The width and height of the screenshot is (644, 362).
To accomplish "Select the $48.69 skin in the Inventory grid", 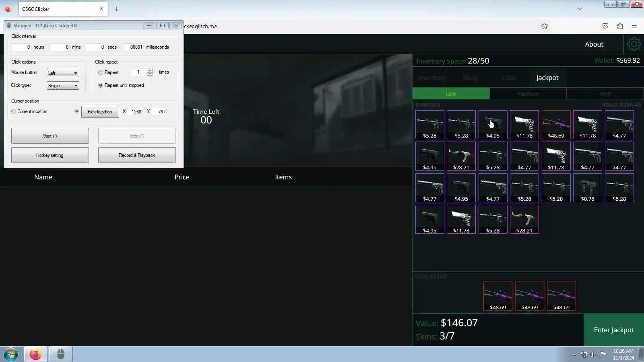I will 556,125.
